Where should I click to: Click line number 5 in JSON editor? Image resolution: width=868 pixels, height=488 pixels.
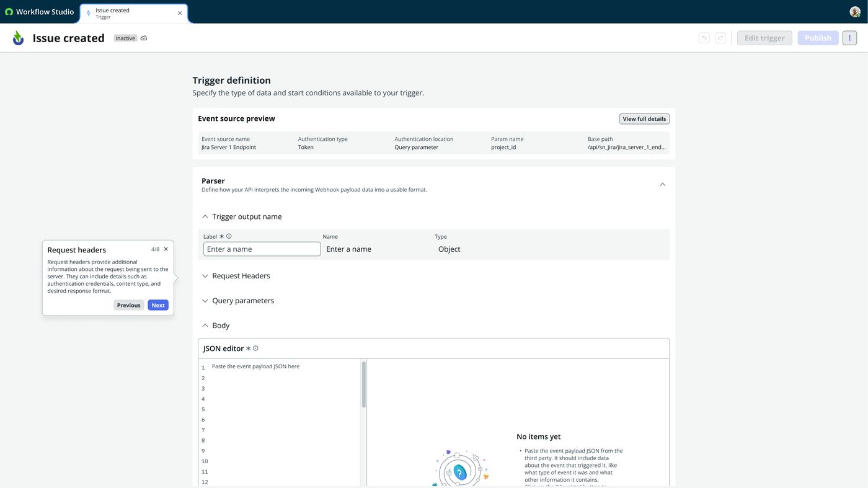click(203, 409)
